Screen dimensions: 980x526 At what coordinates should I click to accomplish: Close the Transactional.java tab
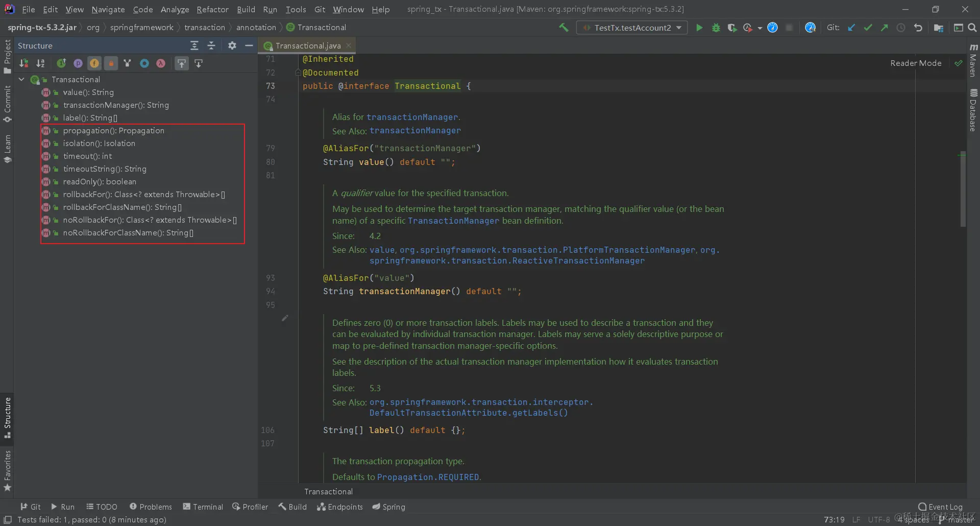click(x=349, y=45)
